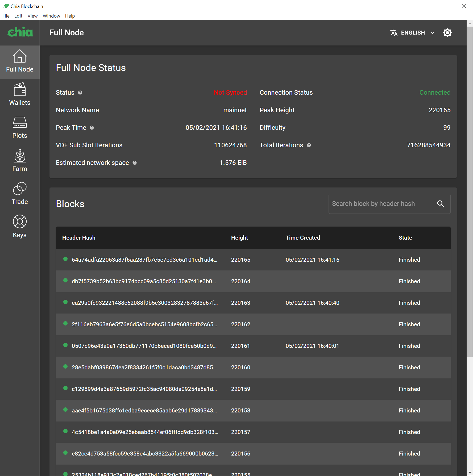The width and height of the screenshot is (473, 476).
Task: Click the green dot of block 220158
Action: pos(65,410)
